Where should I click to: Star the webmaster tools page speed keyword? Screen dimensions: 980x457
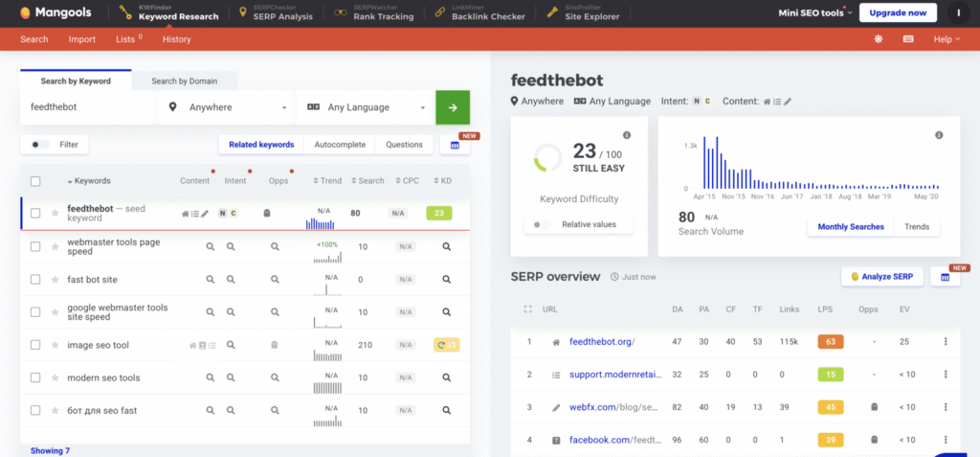click(55, 246)
